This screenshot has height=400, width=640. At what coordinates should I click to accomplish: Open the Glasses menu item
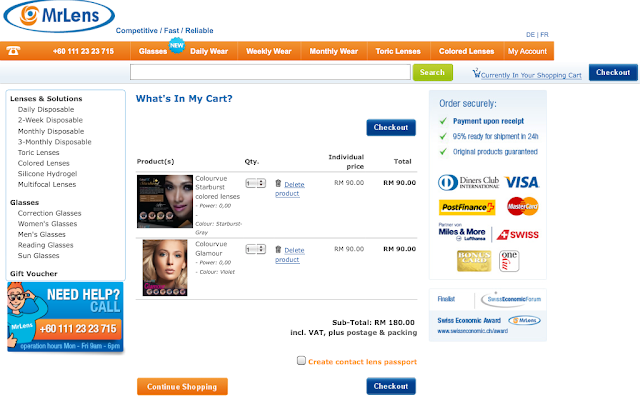[x=153, y=51]
